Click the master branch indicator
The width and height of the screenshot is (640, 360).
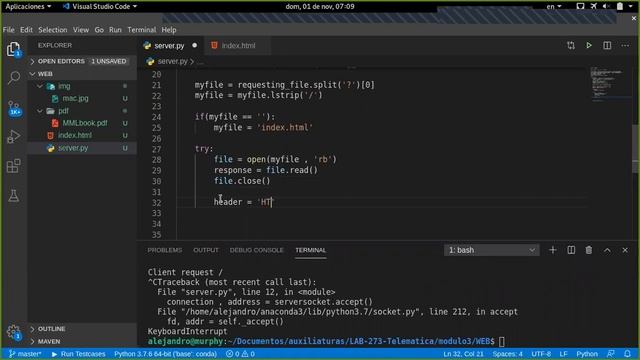(x=25, y=354)
